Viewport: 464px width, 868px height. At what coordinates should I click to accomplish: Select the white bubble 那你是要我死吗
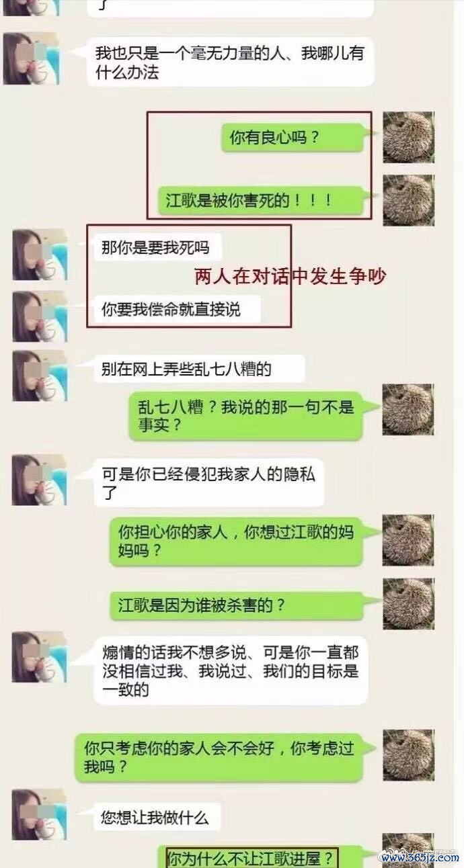point(156,249)
